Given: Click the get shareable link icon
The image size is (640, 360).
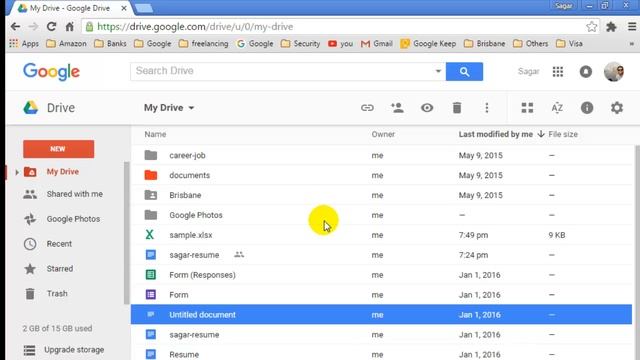Looking at the screenshot, I should 367,108.
